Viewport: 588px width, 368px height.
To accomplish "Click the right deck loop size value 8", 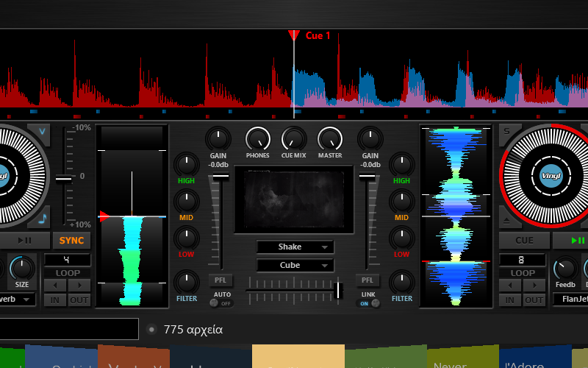I will pyautogui.click(x=523, y=260).
